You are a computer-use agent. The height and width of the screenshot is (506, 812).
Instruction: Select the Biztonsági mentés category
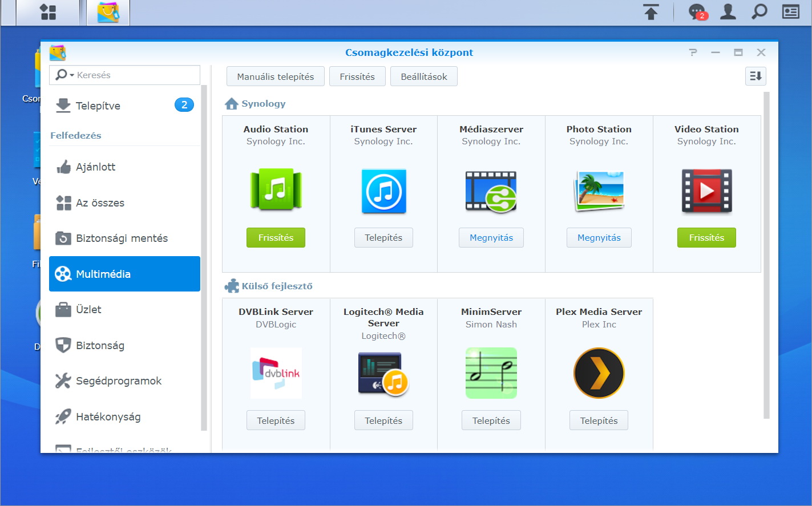pyautogui.click(x=124, y=238)
